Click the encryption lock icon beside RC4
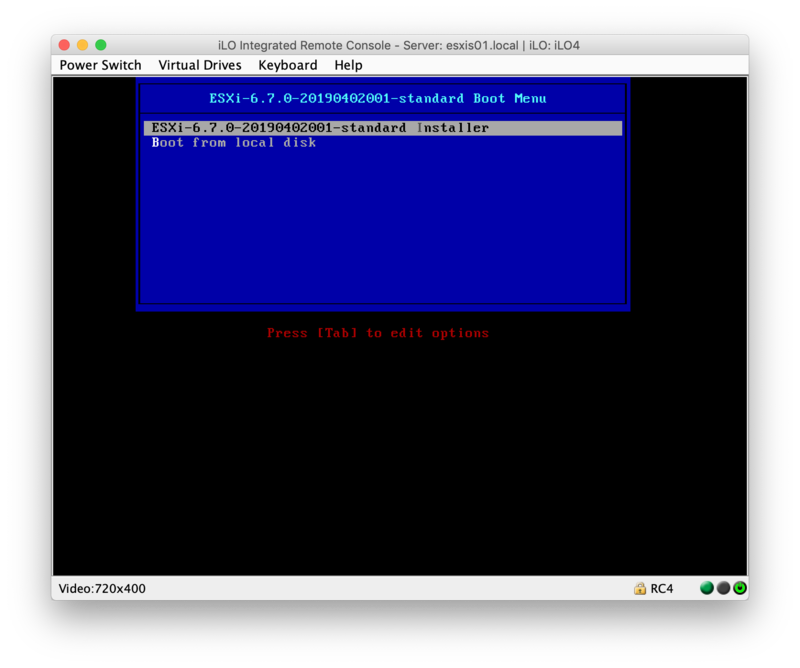 coord(639,588)
